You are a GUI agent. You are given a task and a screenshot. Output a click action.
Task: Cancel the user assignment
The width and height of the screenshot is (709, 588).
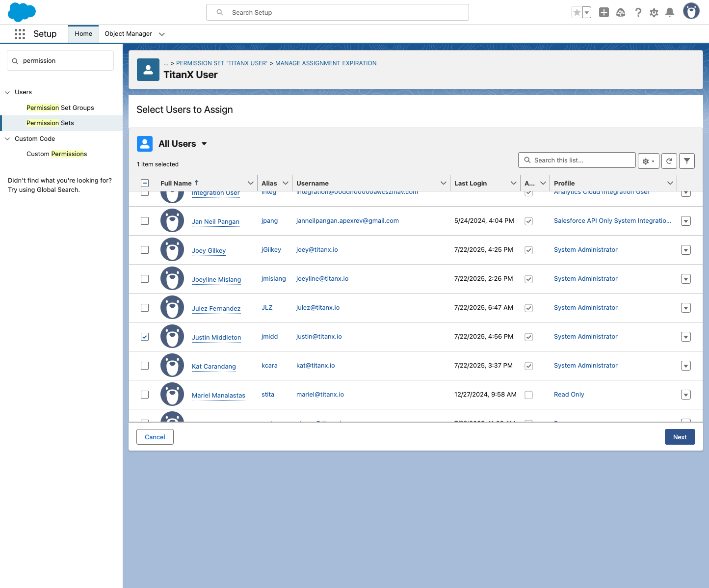(x=155, y=437)
